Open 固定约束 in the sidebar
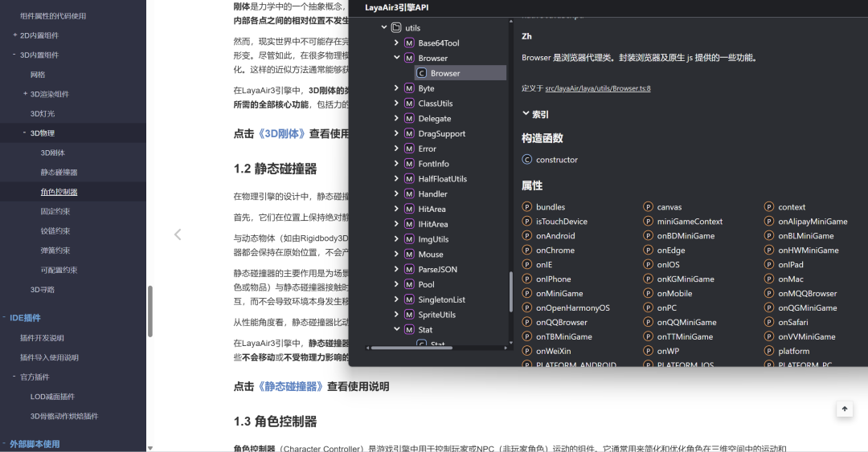The image size is (868, 452). (55, 211)
